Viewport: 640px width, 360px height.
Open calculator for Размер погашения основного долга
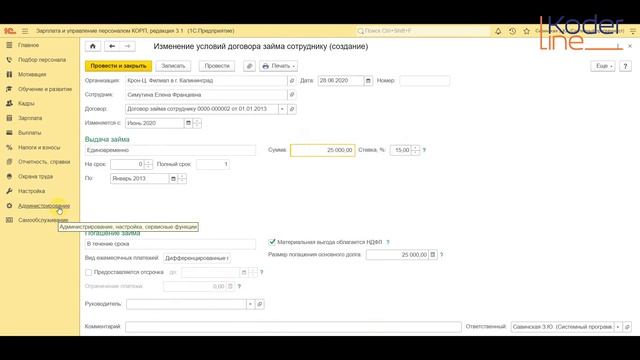[433, 255]
